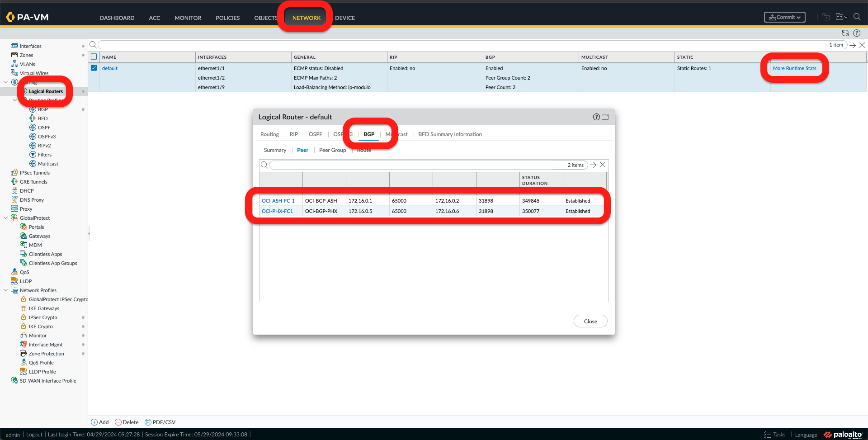Click the Delete icon in the bottom bar
This screenshot has width=868, height=440.
(x=118, y=422)
